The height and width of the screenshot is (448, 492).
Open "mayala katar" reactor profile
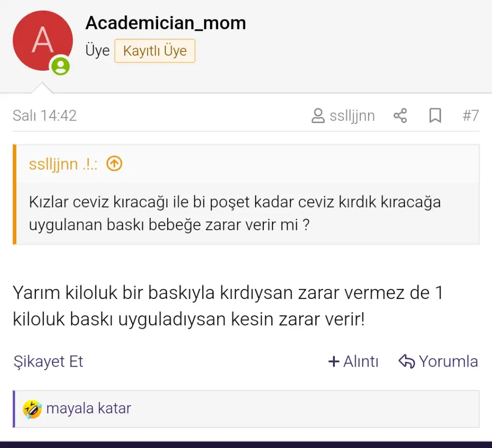pos(88,409)
